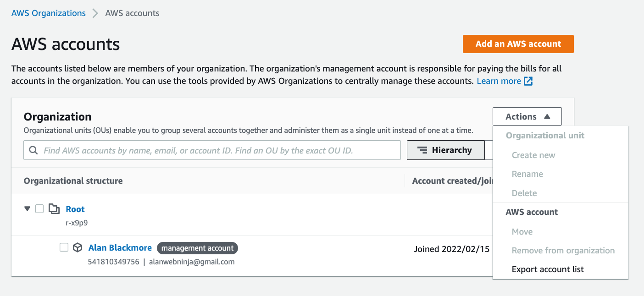Click the external link icon after Learn more
This screenshot has width=644, height=296.
coord(528,81)
